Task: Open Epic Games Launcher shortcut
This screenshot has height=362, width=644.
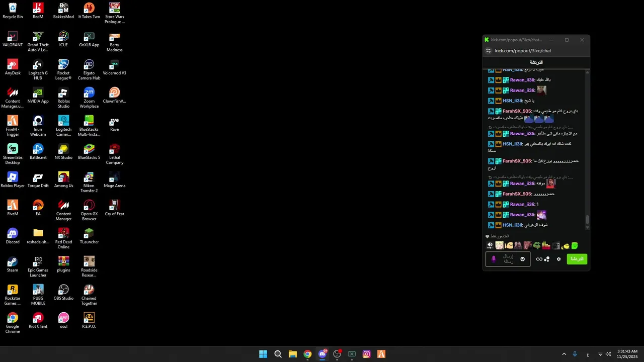Action: point(38,267)
